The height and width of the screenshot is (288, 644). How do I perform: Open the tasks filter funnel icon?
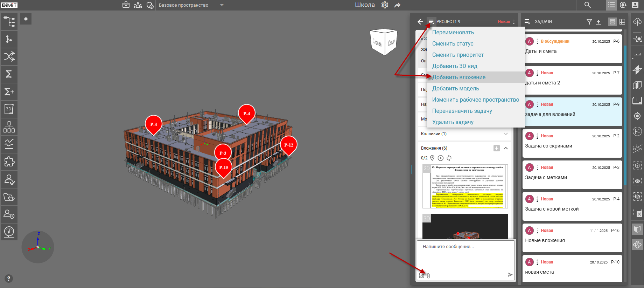click(x=589, y=22)
